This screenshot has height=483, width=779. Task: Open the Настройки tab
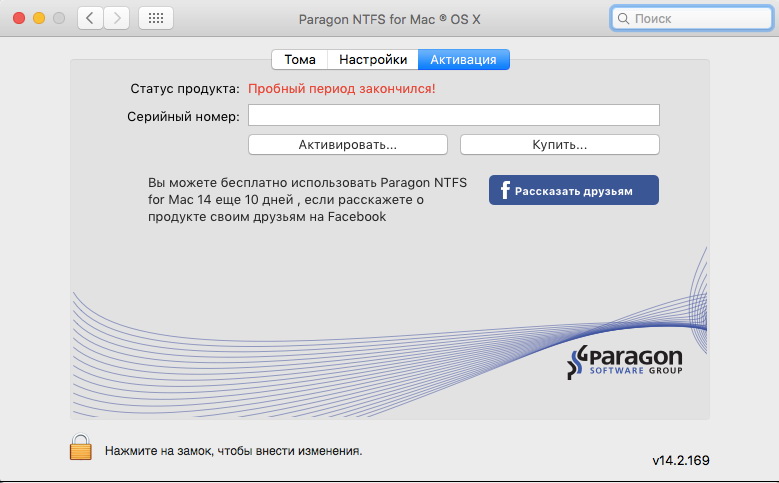(x=372, y=60)
